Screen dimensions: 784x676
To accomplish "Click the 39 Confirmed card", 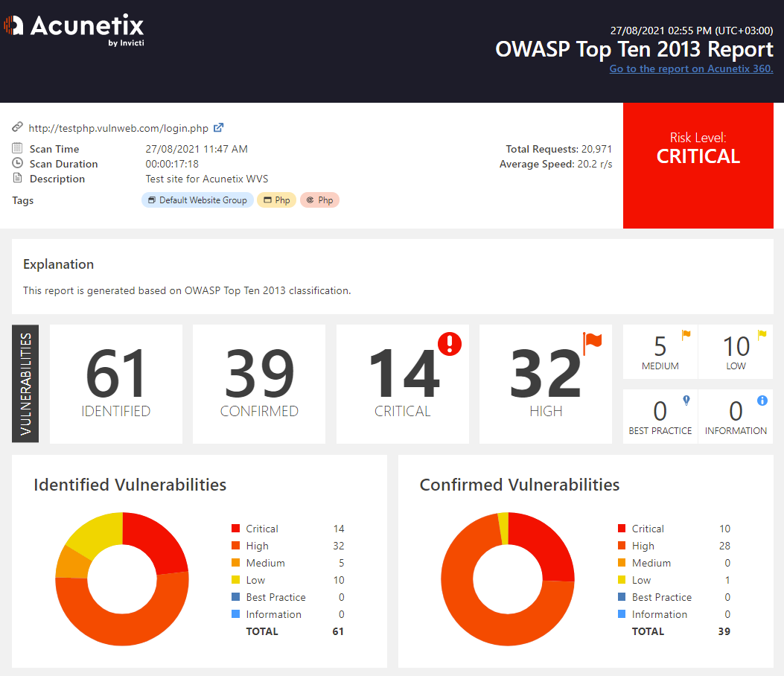I will [x=259, y=384].
